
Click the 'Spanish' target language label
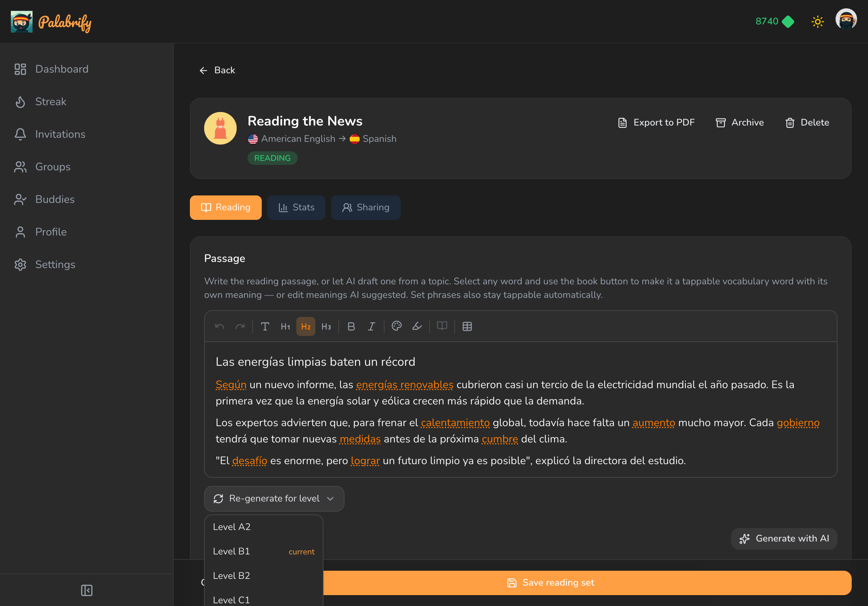(379, 139)
